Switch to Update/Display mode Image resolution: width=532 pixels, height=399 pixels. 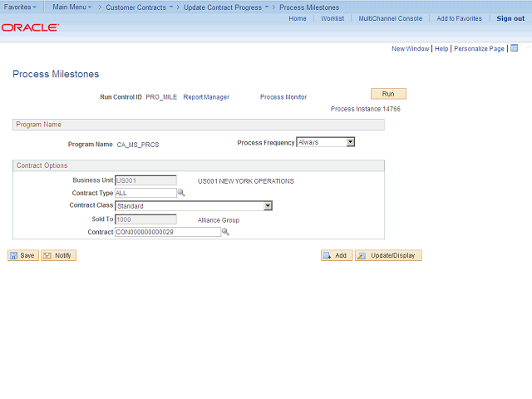coord(388,255)
